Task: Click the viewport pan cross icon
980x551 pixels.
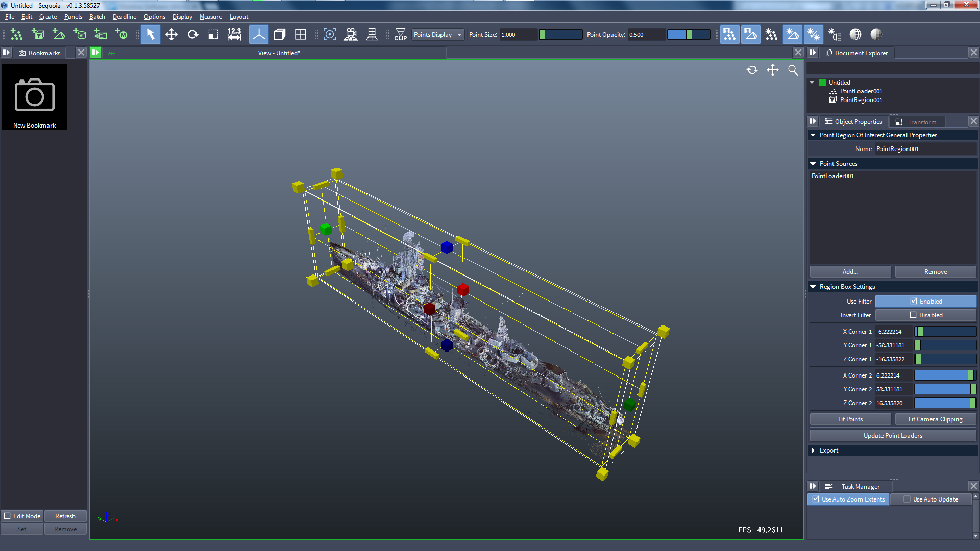Action: point(773,70)
